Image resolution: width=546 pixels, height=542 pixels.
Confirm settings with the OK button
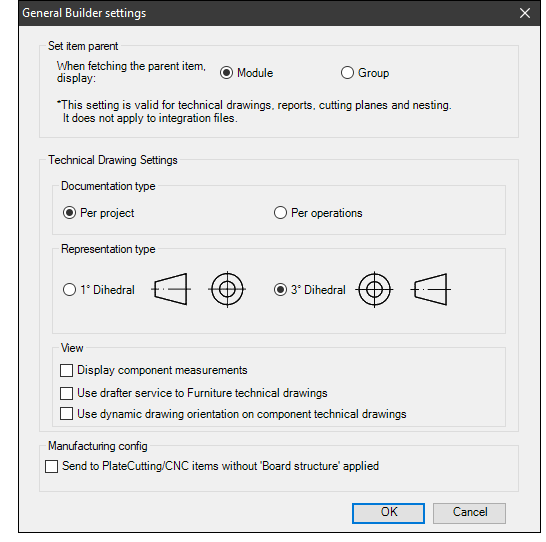(x=388, y=513)
